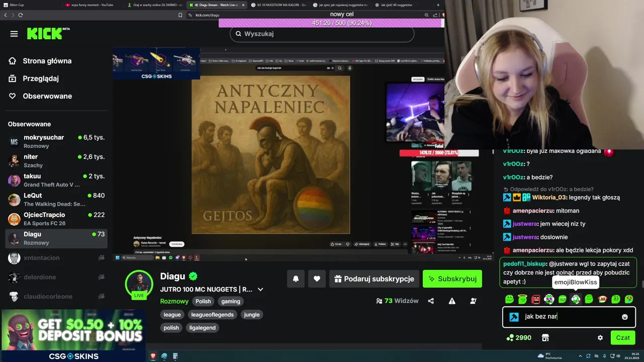This screenshot has width=644, height=362.
Task: Click the Rozmowy category link
Action: click(174, 301)
